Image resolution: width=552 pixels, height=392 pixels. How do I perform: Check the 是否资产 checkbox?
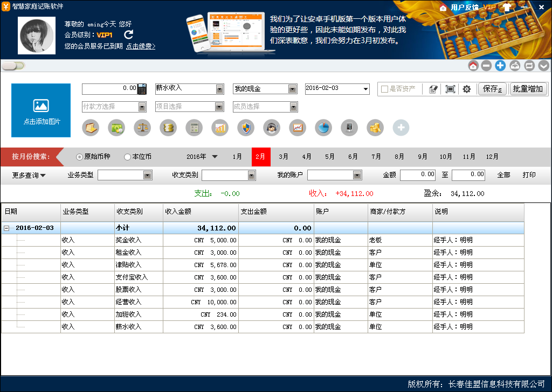click(x=385, y=89)
